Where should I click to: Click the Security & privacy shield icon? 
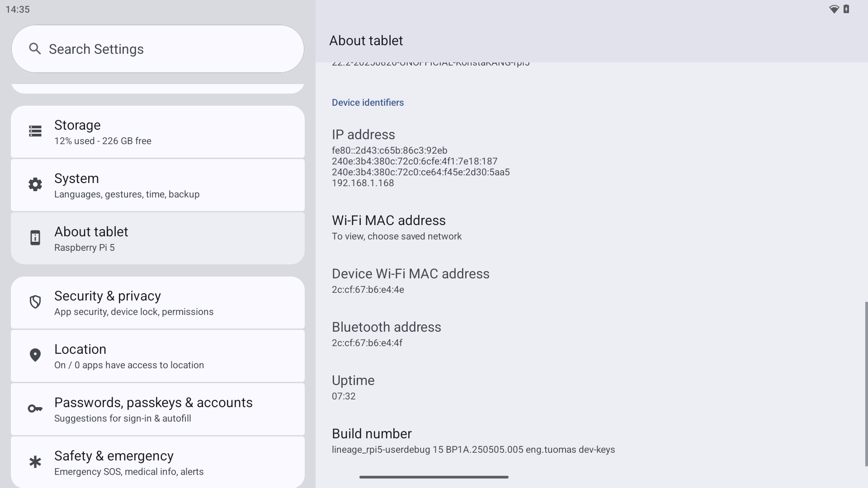click(x=35, y=302)
